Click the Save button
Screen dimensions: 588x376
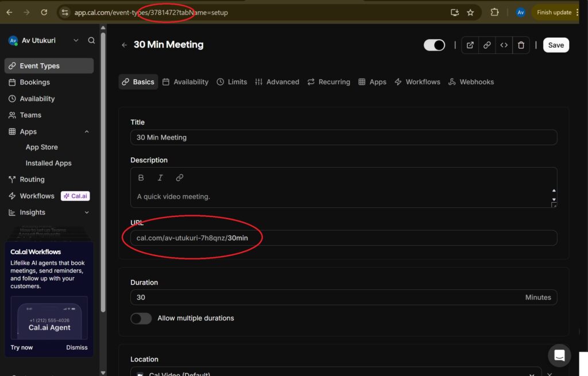[x=556, y=45]
